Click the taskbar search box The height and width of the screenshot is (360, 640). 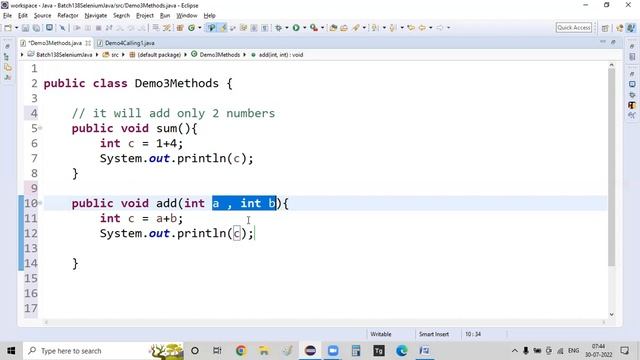click(103, 351)
